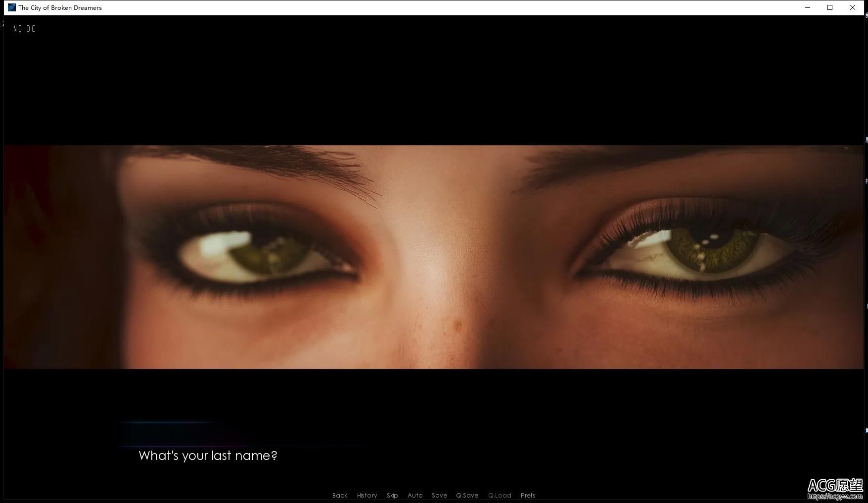This screenshot has width=868, height=503.
Task: Click the "NO DC" label
Action: [x=24, y=29]
